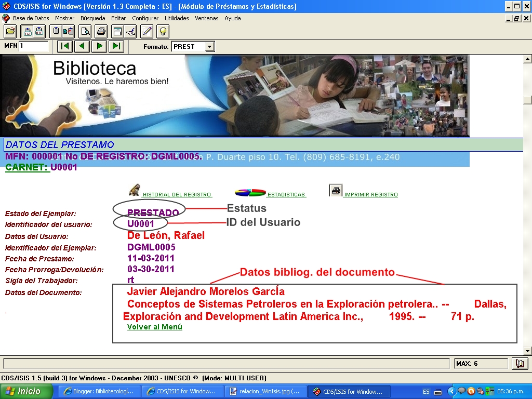Go to the previous record
The height and width of the screenshot is (399, 532).
[x=82, y=46]
